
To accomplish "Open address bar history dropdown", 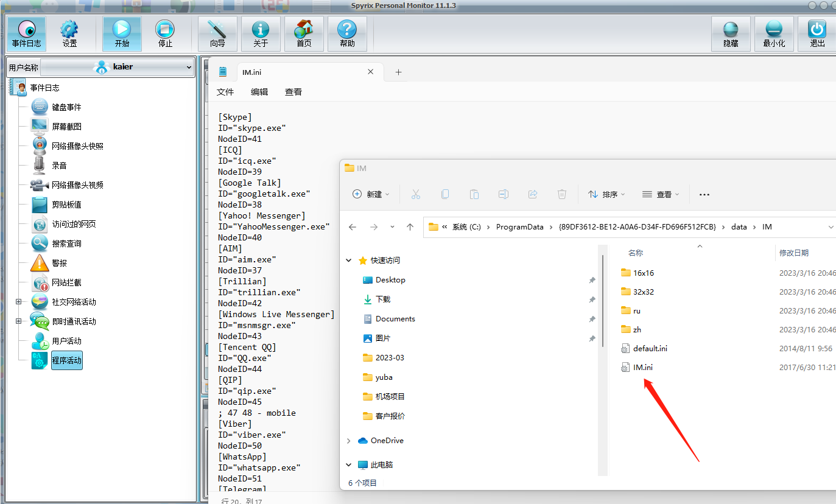I will 831,227.
